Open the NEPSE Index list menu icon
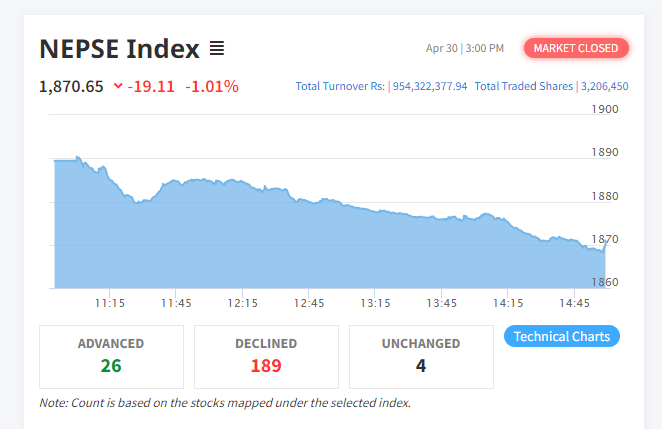The height and width of the screenshot is (429, 662). tap(217, 48)
